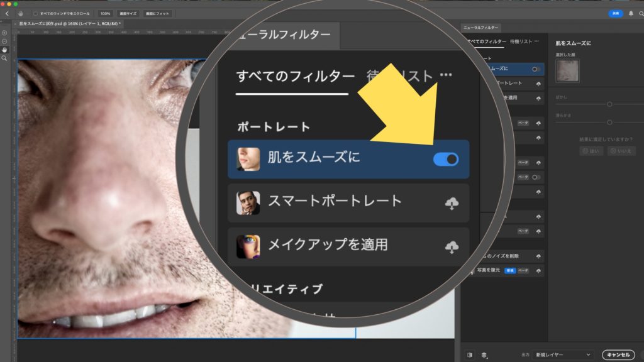Screen dimensions: 644x362
Task: Click the back arrow in options bar
Action: (7, 13)
